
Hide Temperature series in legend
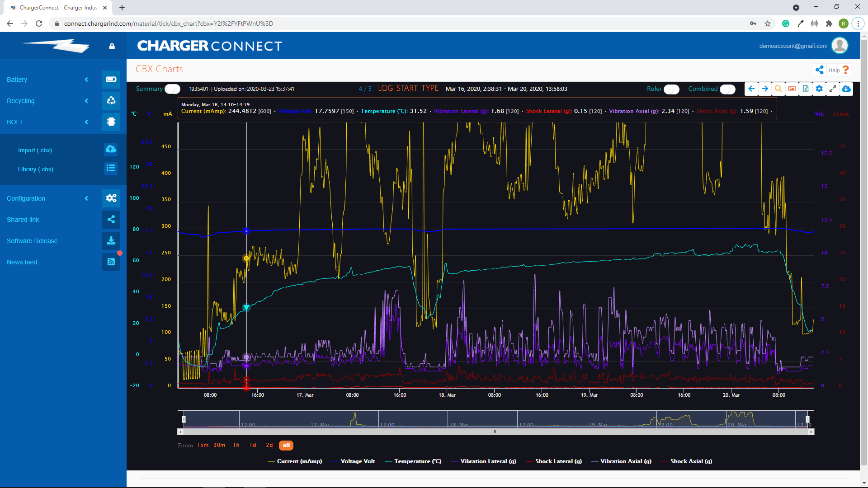click(x=417, y=461)
